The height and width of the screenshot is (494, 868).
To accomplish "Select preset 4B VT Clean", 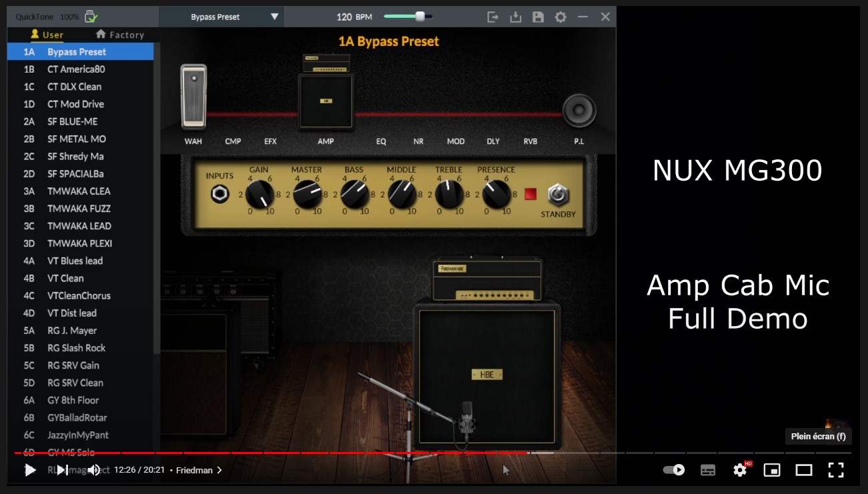I will 81,278.
